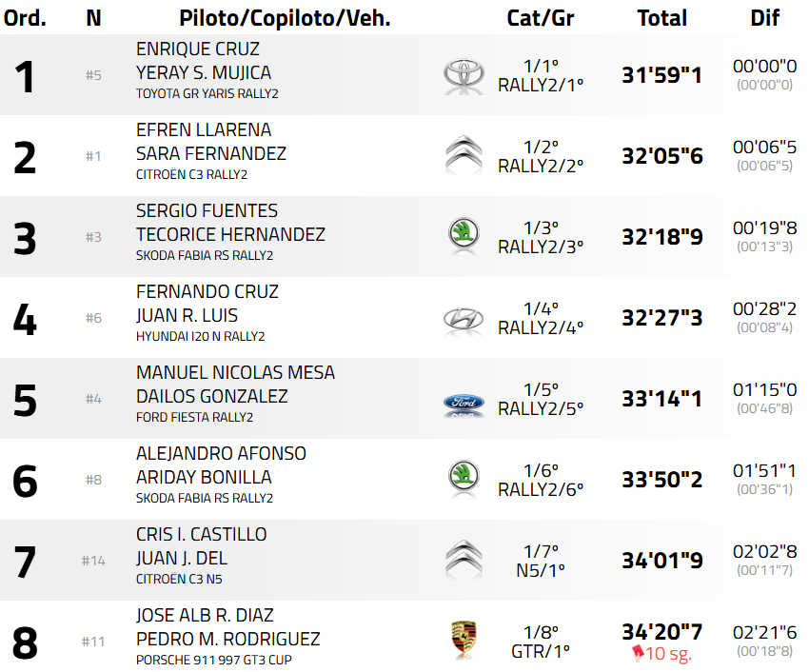Click the Cat/Gr column header
This screenshot has width=809, height=672.
click(x=540, y=17)
